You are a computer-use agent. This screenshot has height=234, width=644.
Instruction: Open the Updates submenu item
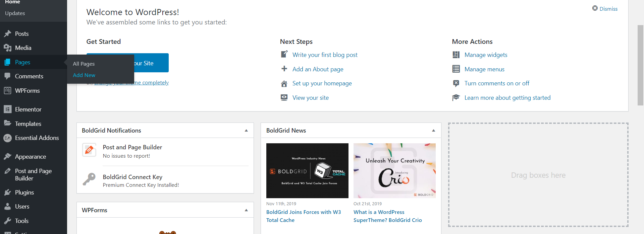click(x=15, y=13)
